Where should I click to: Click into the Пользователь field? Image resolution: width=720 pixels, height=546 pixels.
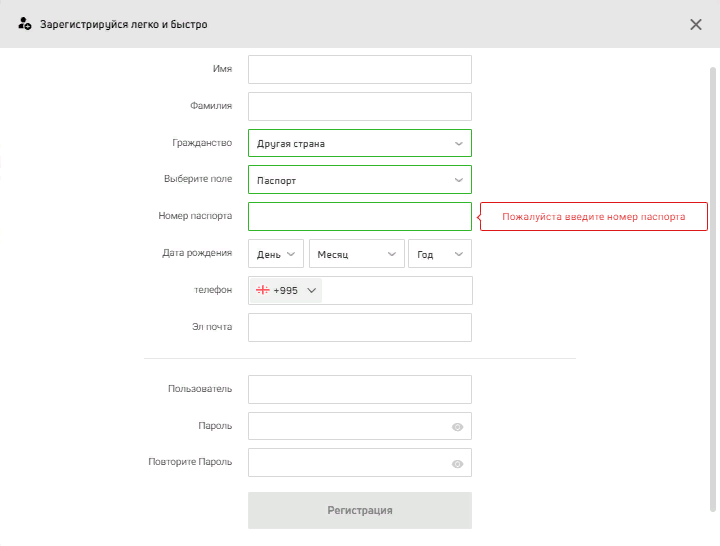tap(360, 389)
